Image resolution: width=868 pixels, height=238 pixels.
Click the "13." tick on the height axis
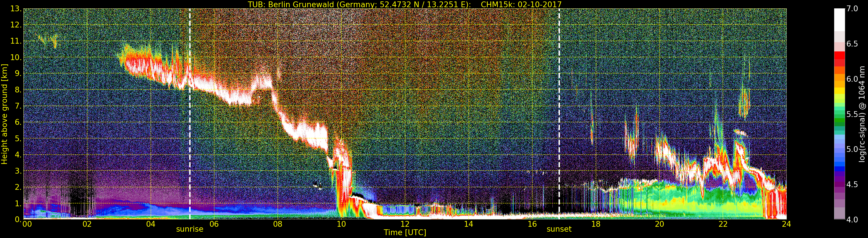(16, 9)
